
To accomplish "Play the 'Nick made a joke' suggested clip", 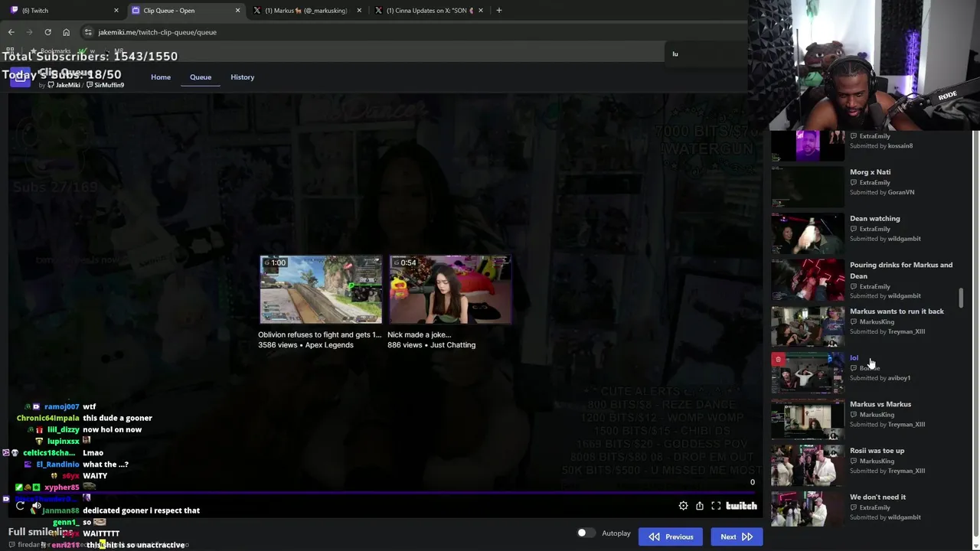I will pos(450,290).
